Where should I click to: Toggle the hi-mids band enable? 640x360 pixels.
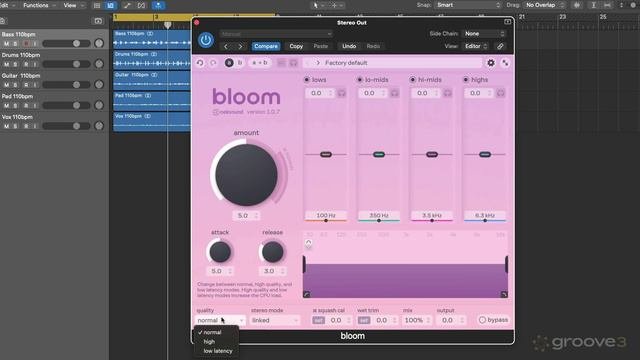coord(413,80)
